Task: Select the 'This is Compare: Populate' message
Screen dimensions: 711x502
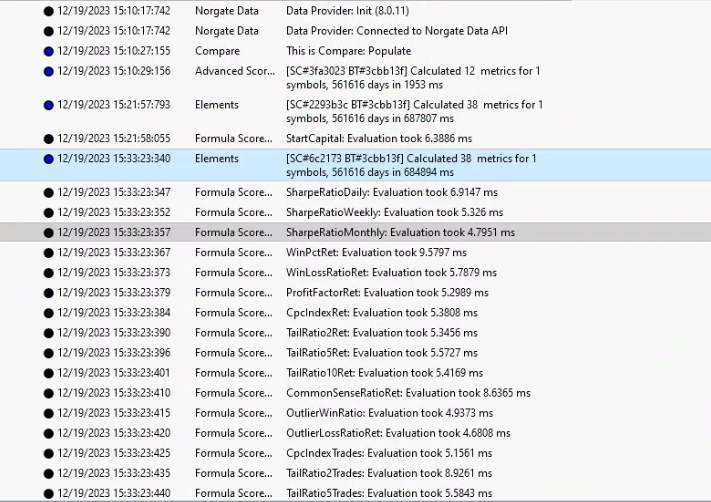Action: (347, 51)
